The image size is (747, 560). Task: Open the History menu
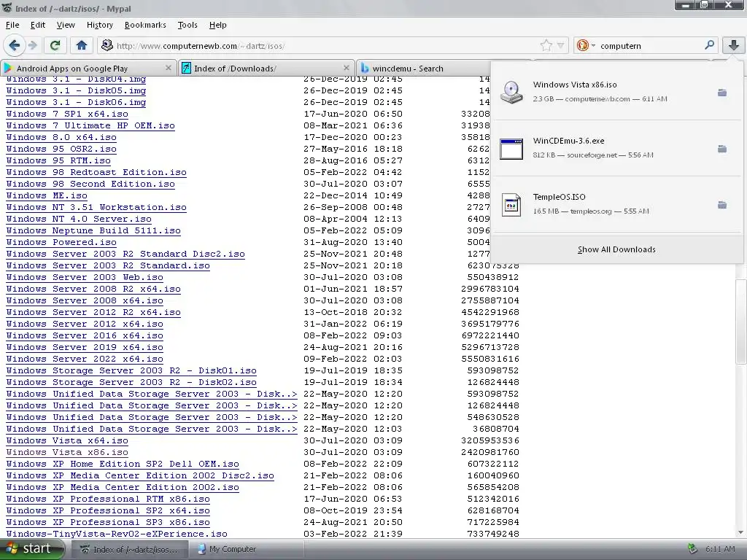click(x=99, y=25)
